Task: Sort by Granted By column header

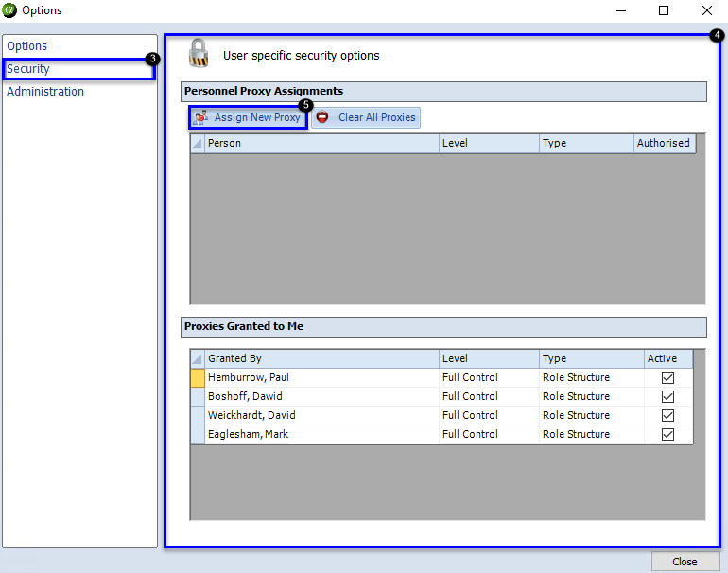Action: [321, 358]
